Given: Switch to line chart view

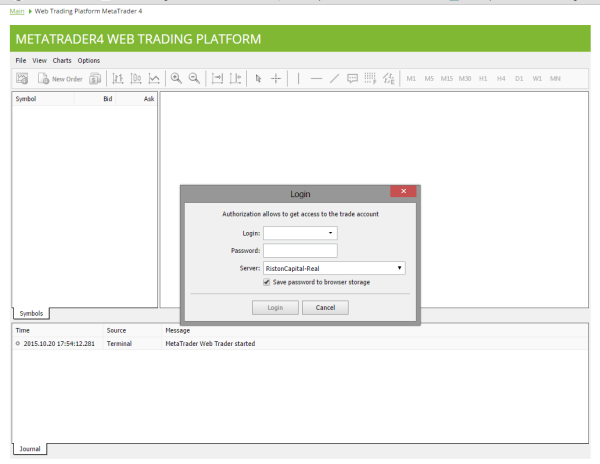Looking at the screenshot, I should (154, 78).
